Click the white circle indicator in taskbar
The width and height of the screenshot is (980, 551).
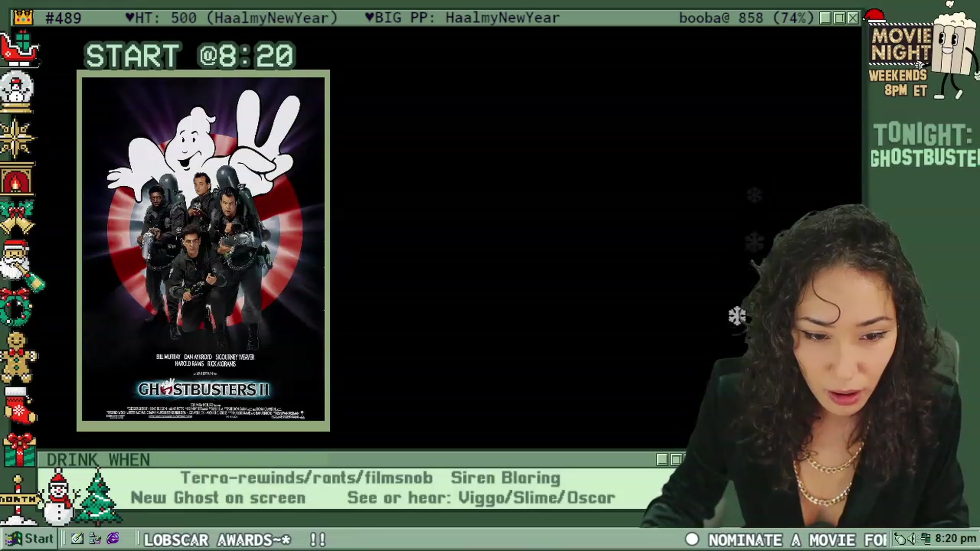point(692,539)
